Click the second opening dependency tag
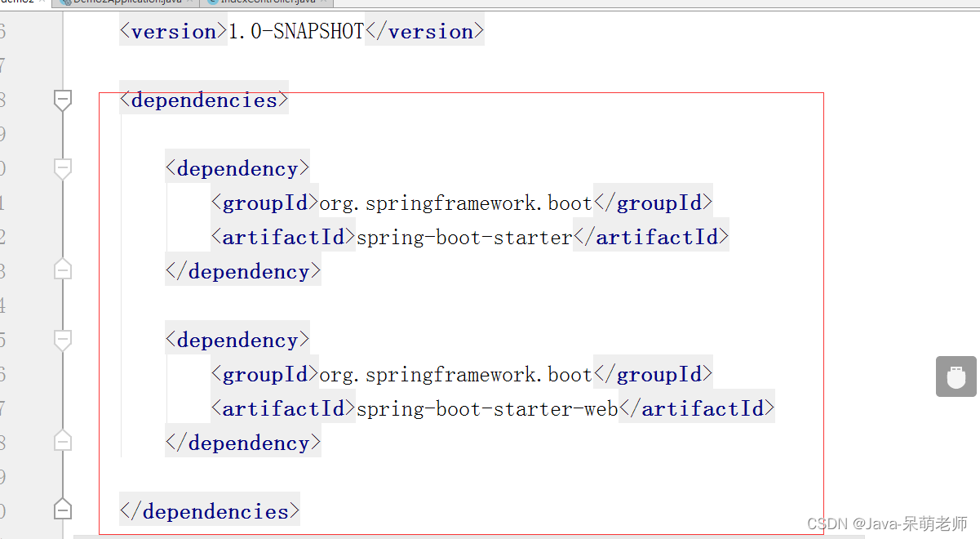The height and width of the screenshot is (539, 980). [237, 341]
